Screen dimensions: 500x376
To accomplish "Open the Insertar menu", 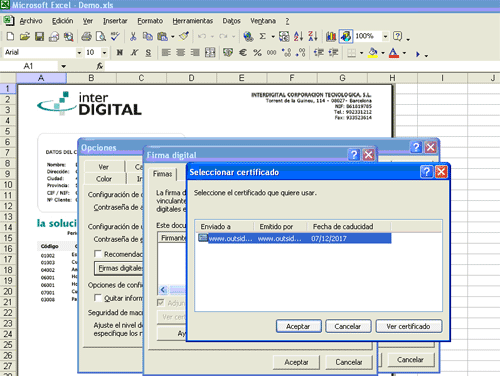I will pyautogui.click(x=115, y=21).
